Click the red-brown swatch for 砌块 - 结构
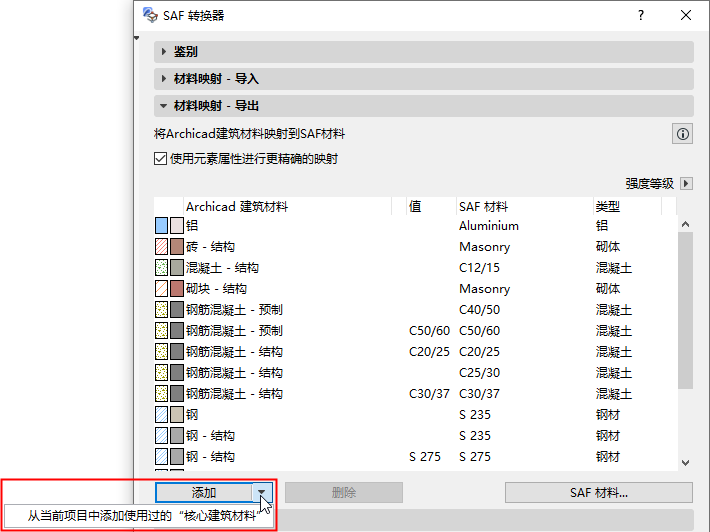Screen dimensions: 710x532 [x=177, y=288]
